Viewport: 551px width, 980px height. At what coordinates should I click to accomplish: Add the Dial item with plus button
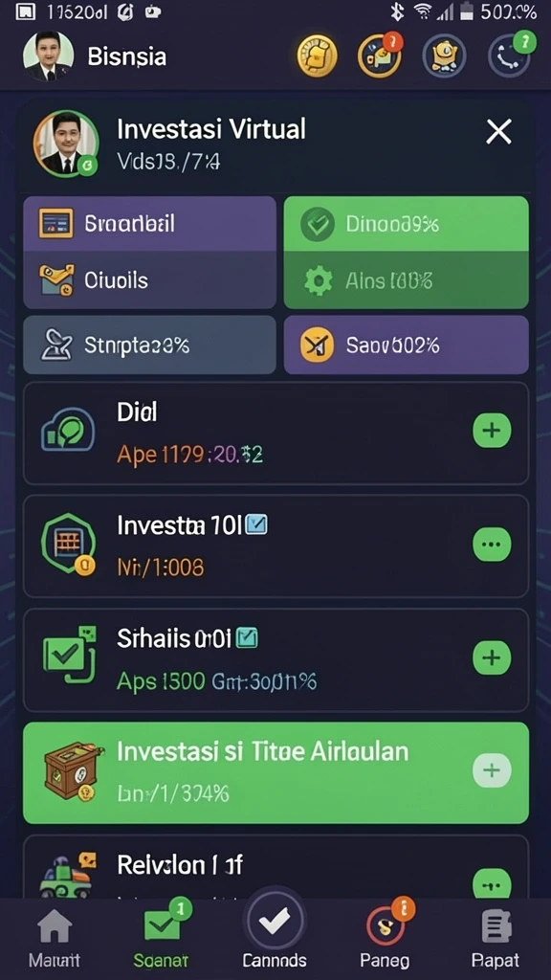click(x=492, y=431)
